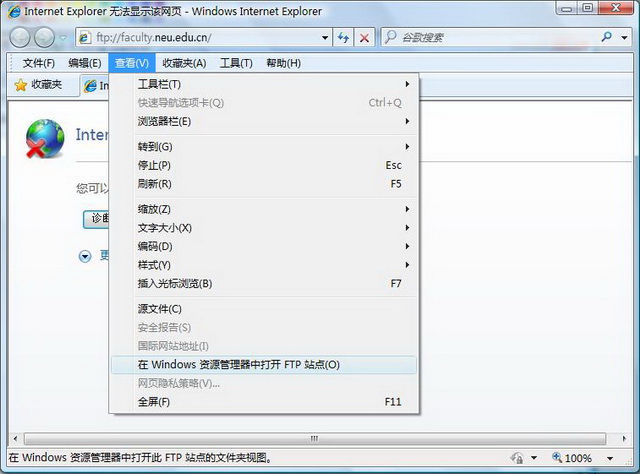Click the 收藏夹 star favorites button
The height and width of the screenshot is (474, 640).
point(38,85)
